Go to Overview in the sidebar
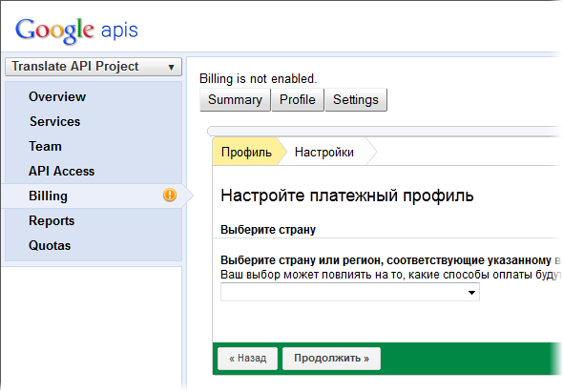Image resolution: width=563 pixels, height=392 pixels. point(57,96)
